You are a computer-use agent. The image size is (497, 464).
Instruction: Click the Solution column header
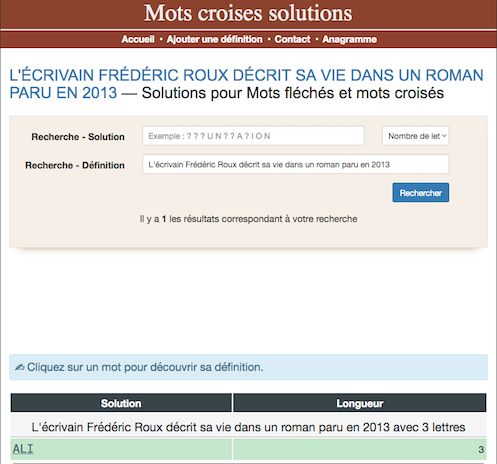[x=121, y=403]
